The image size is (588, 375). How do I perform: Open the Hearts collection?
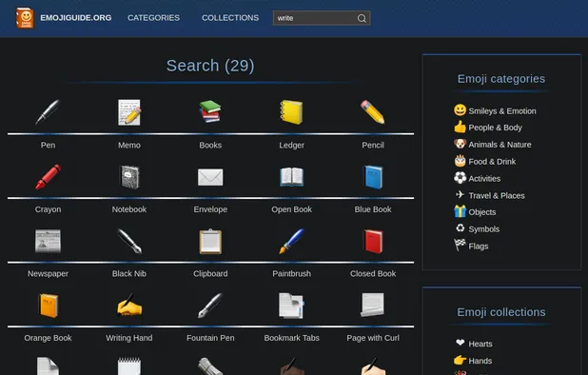click(473, 344)
